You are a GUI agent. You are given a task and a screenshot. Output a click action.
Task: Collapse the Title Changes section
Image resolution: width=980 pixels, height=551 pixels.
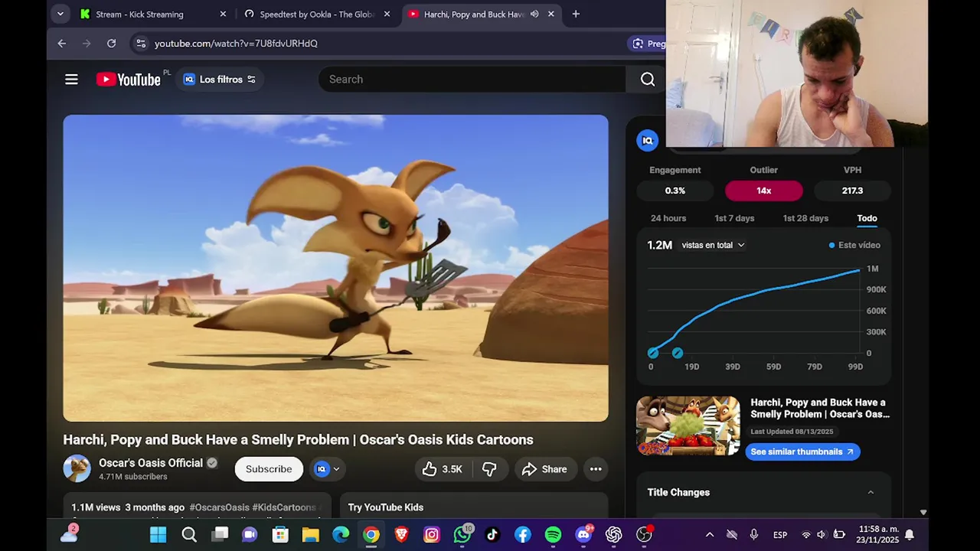tap(871, 492)
